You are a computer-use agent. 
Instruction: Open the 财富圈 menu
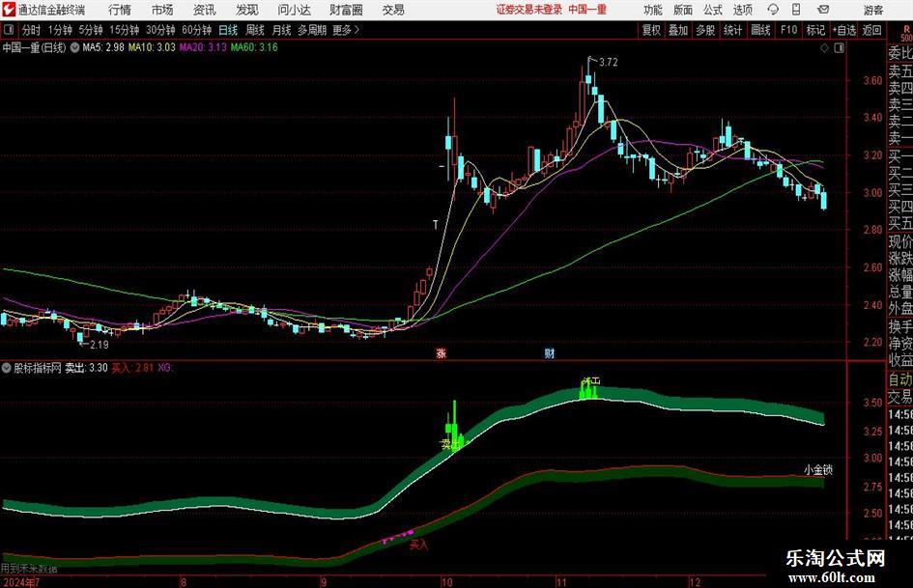click(346, 10)
